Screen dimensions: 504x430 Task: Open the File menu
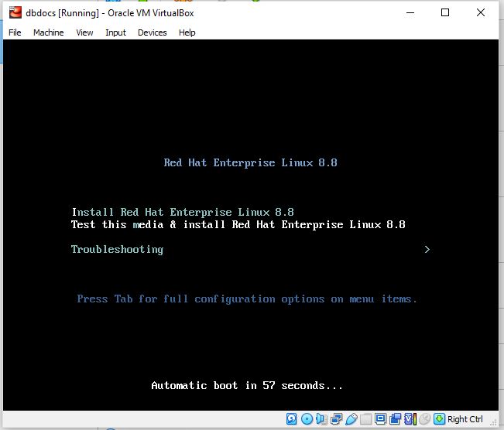coord(15,32)
